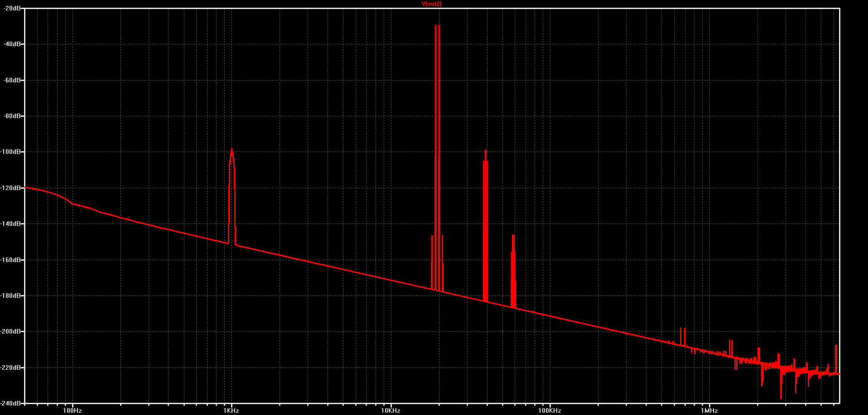
Task: Click the -120dB axis label
Action: (10, 188)
